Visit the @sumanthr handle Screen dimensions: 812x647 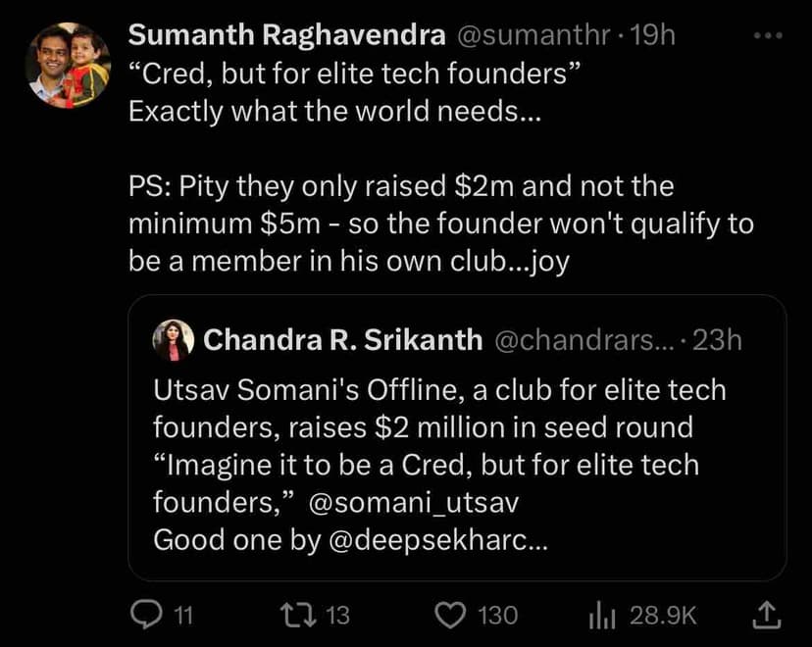point(535,35)
